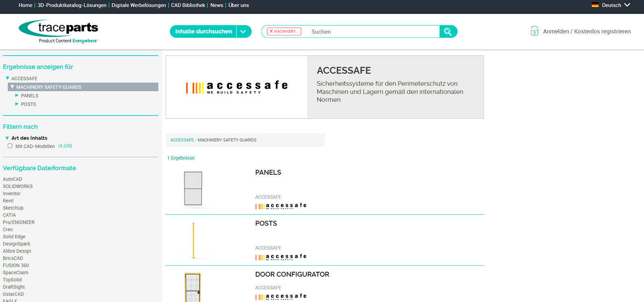Open News menu item
The image size is (644, 302).
[217, 5]
